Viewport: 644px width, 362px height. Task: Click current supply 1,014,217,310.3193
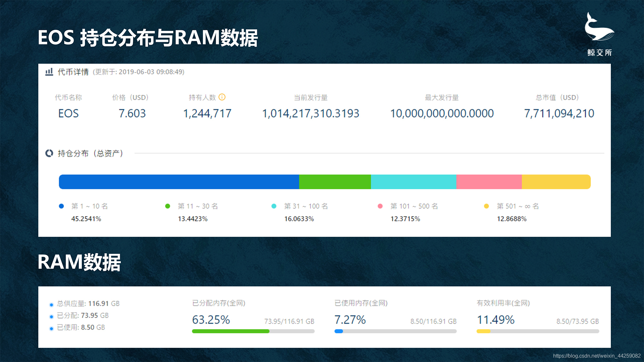[310, 113]
